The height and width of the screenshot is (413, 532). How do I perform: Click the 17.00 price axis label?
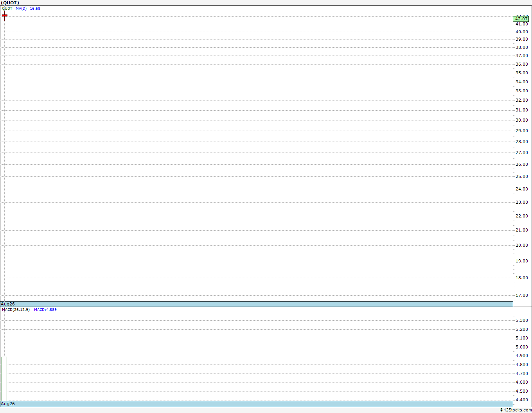click(x=522, y=295)
